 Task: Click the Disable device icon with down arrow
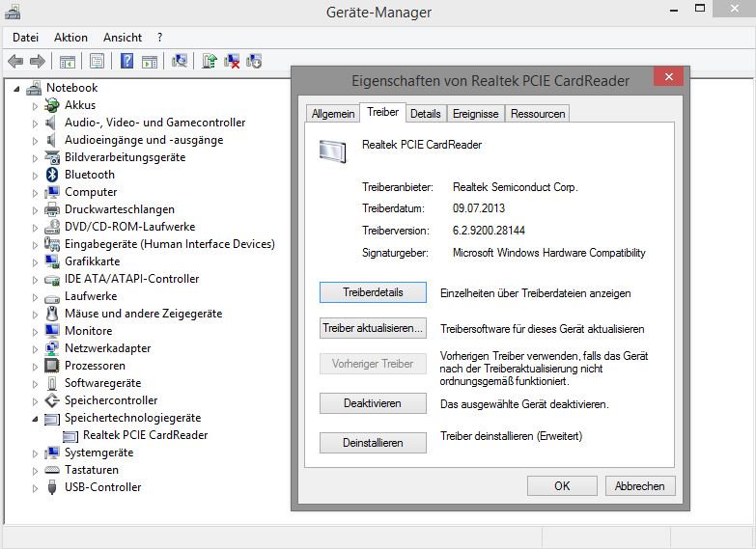[x=254, y=61]
